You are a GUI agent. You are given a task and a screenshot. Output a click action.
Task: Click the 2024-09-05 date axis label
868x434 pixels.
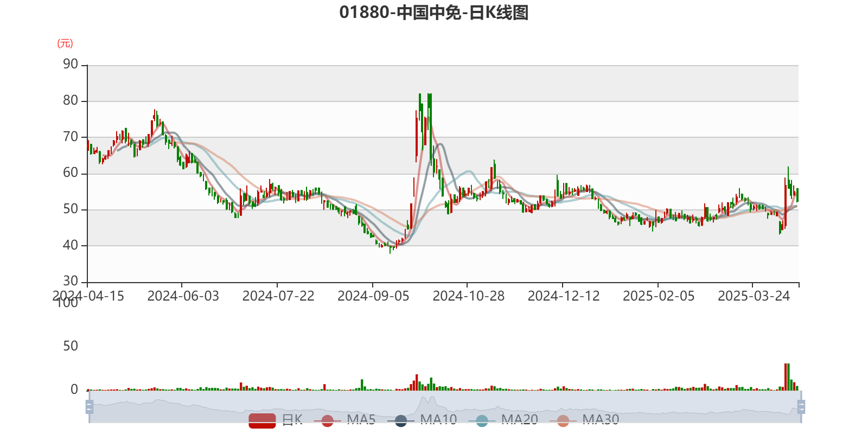373,296
